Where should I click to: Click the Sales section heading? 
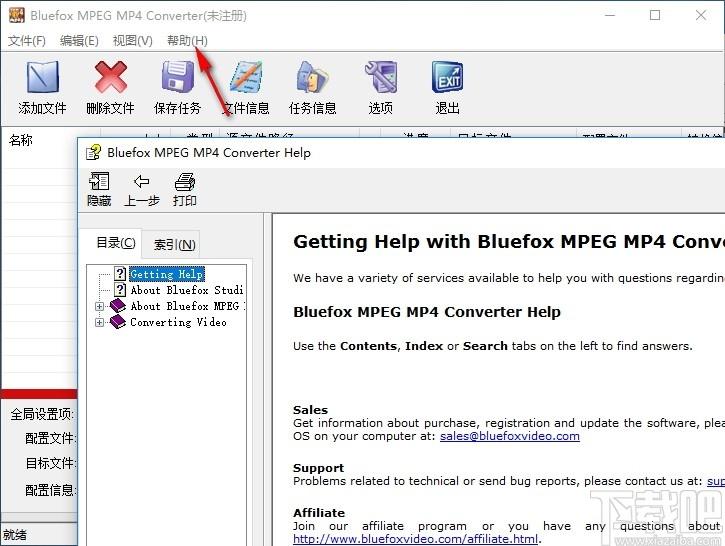tap(310, 410)
